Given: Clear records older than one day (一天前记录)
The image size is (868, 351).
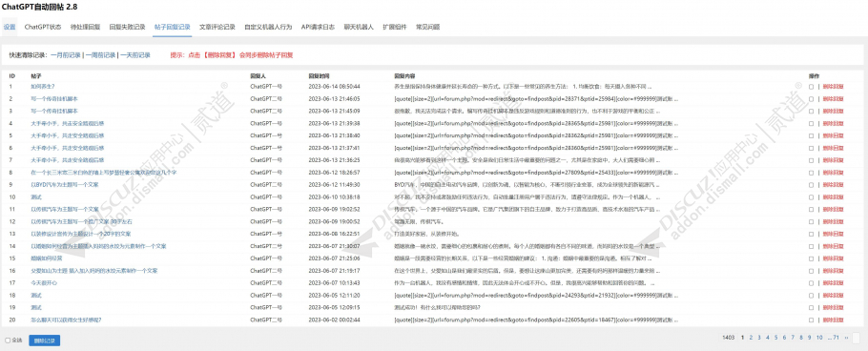Looking at the screenshot, I should (135, 55).
